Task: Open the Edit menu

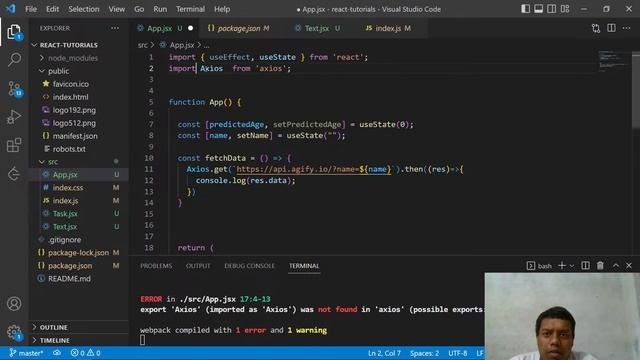Action: click(x=52, y=9)
